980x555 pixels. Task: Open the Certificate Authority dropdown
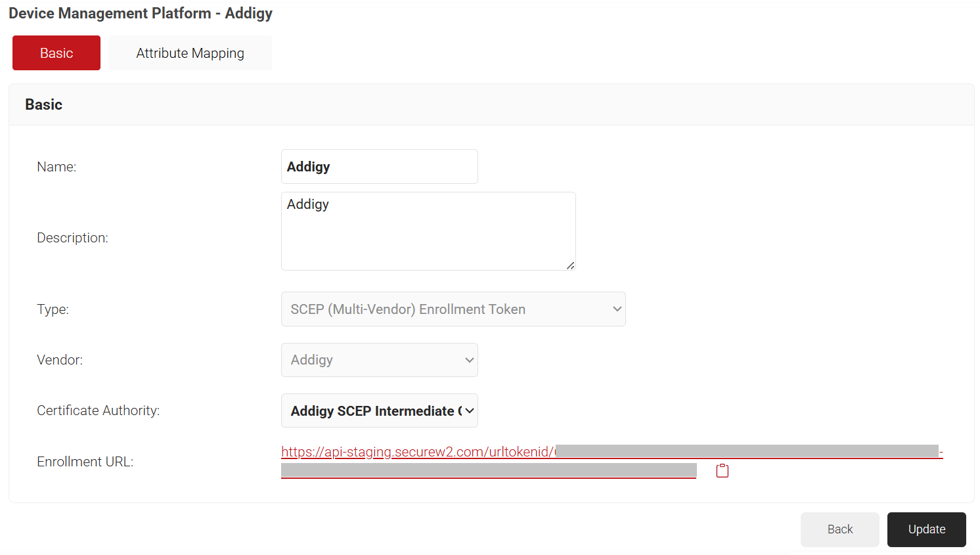click(379, 411)
